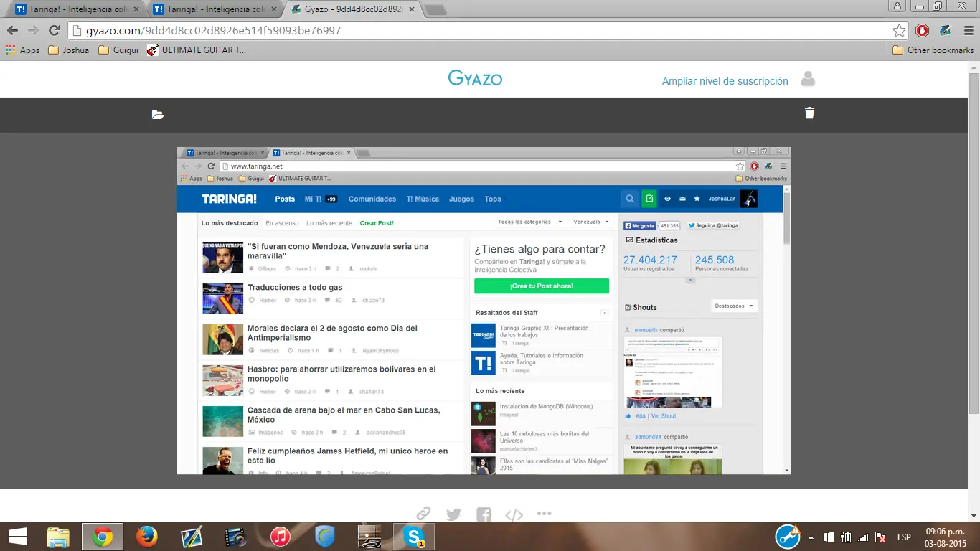Share the capture on Twitter

453,514
